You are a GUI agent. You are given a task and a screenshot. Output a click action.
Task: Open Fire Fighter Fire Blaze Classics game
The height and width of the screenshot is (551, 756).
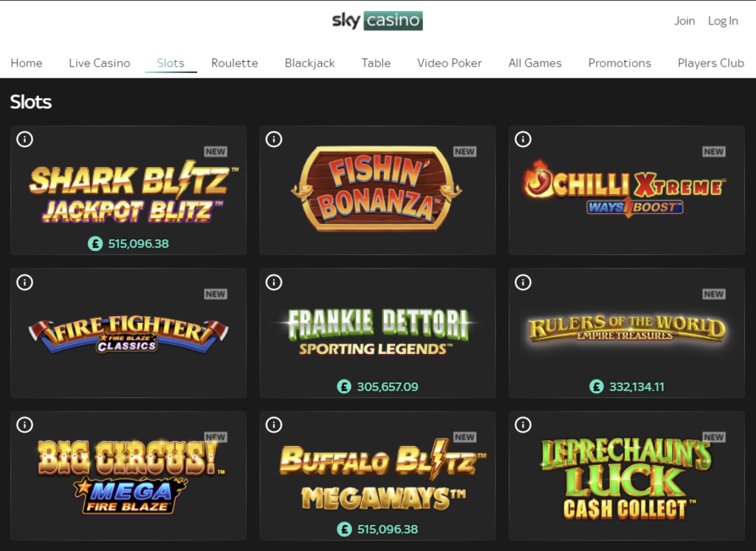(x=128, y=333)
